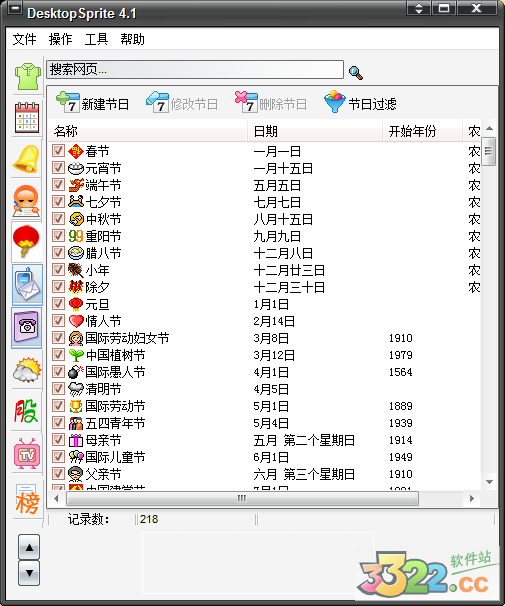The width and height of the screenshot is (505, 606).
Task: Sort by the 日期 column header
Action: (x=315, y=131)
